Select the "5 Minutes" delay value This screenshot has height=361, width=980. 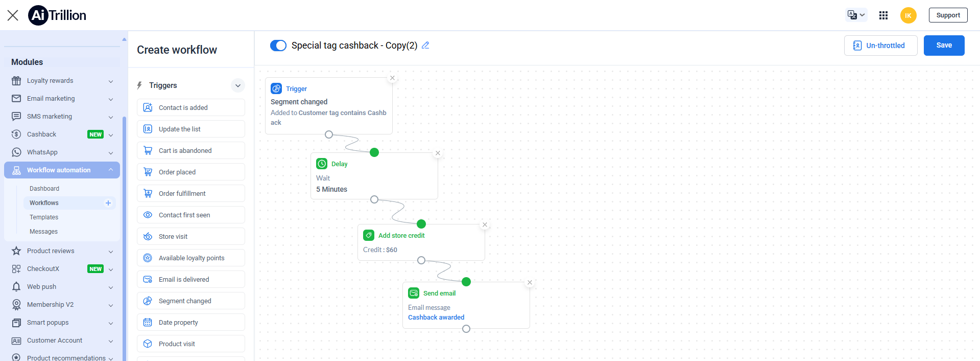331,189
